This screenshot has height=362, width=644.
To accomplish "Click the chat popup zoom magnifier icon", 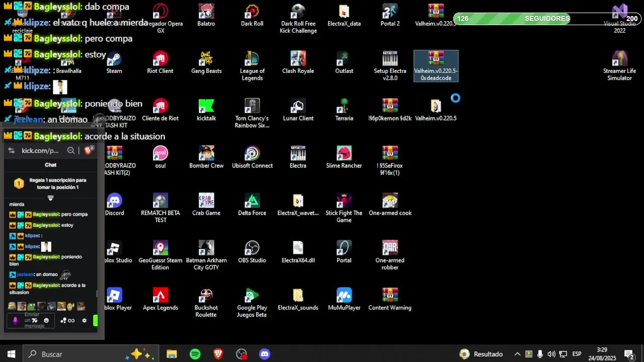I will 71,150.
